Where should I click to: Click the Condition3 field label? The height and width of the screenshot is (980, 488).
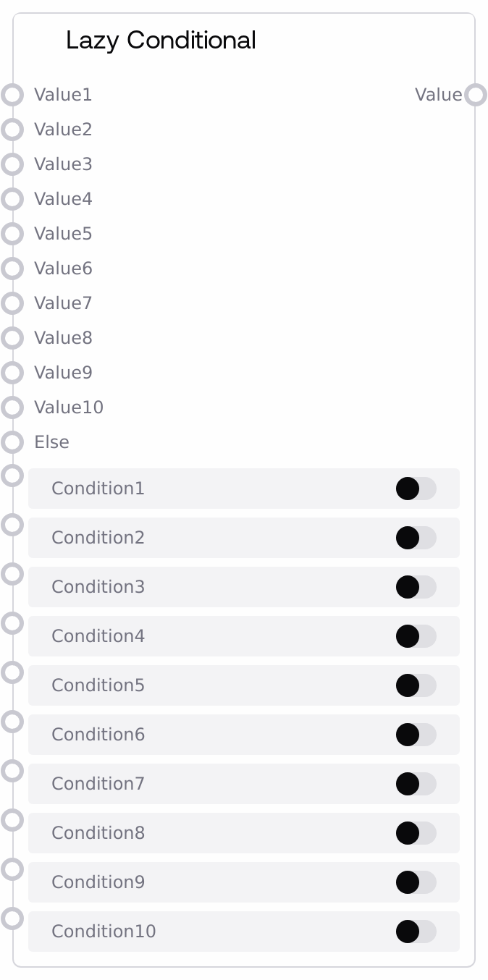[98, 587]
